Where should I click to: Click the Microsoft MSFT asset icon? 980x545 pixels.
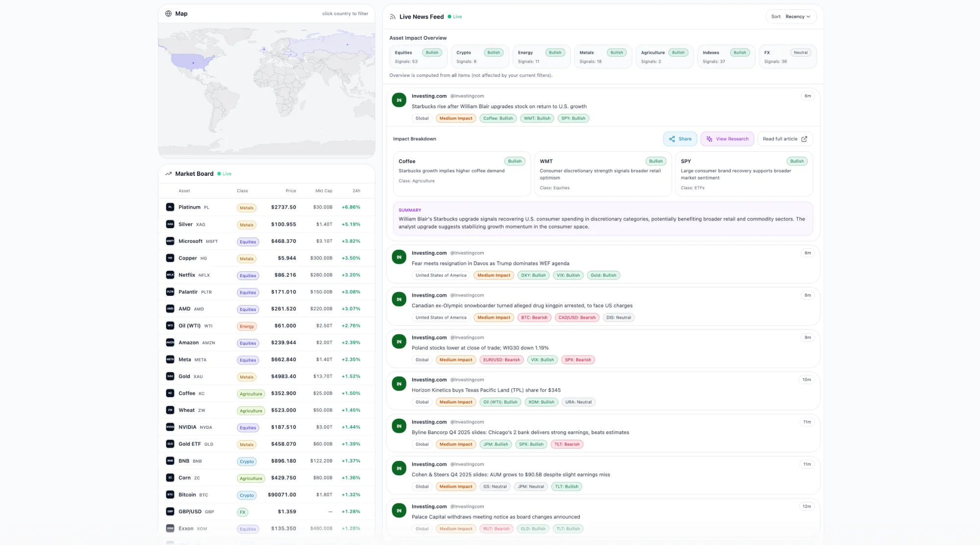tap(170, 241)
